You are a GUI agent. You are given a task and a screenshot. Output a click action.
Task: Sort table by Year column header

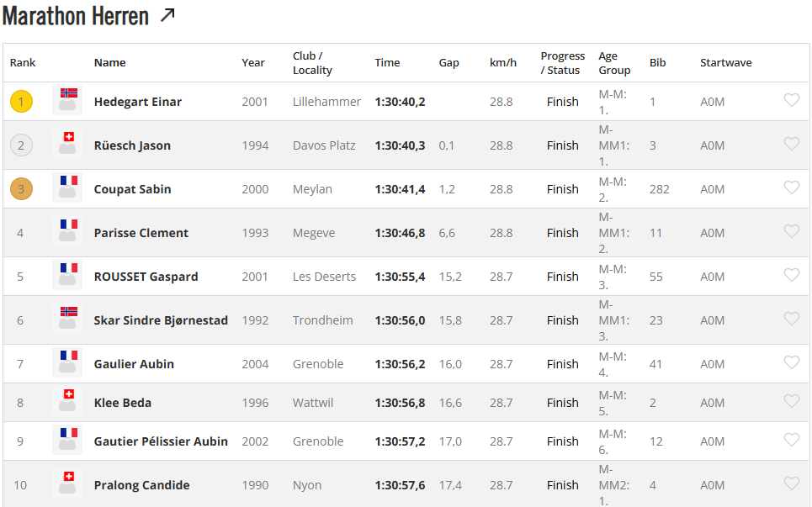click(x=252, y=63)
